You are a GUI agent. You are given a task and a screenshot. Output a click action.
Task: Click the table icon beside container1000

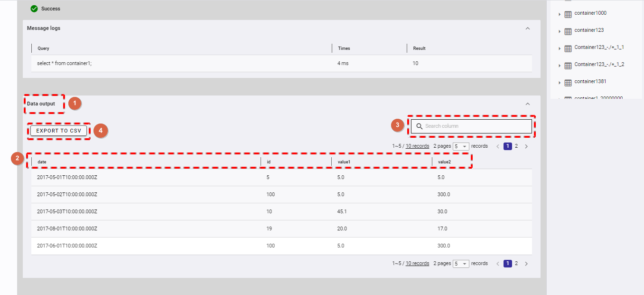tap(568, 15)
